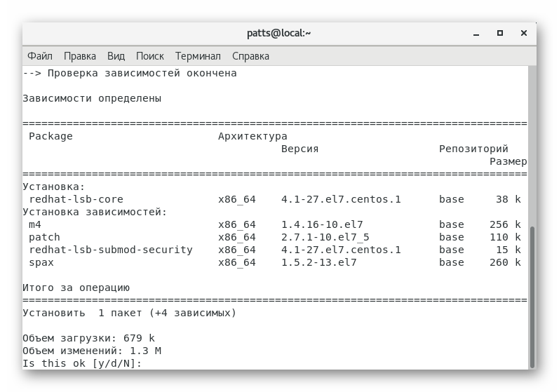Click the "Is this ok [y/d/N]:" prompt line
559x392 pixels.
click(x=82, y=363)
